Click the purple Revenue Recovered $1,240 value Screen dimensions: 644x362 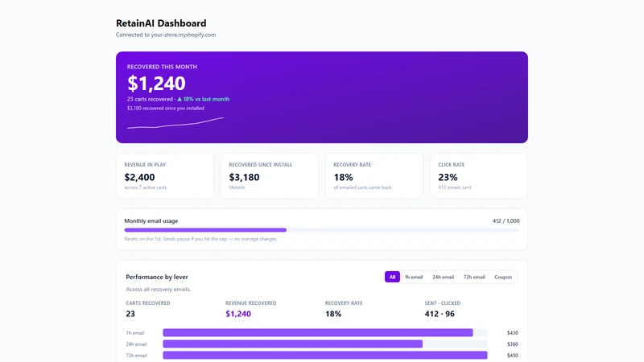coord(238,314)
